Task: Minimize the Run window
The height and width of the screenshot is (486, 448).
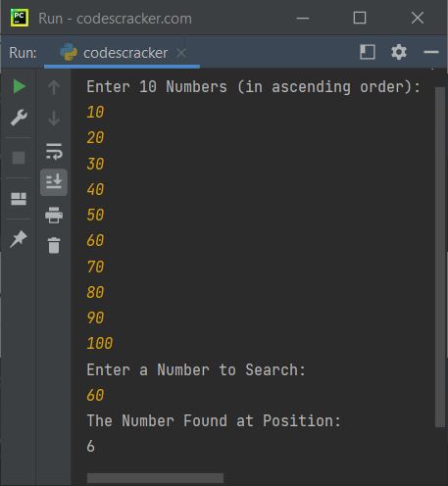Action: pos(303,19)
